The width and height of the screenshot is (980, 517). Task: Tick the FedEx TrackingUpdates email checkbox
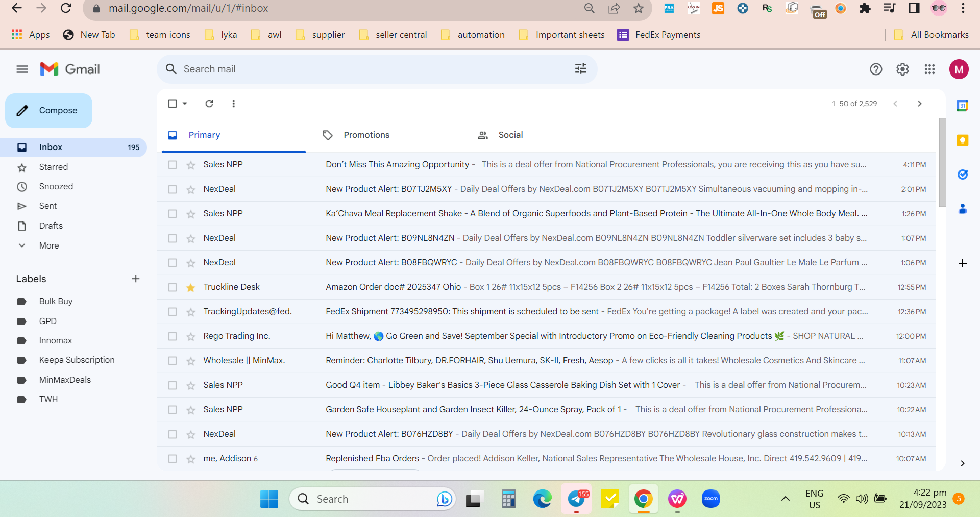click(x=173, y=312)
